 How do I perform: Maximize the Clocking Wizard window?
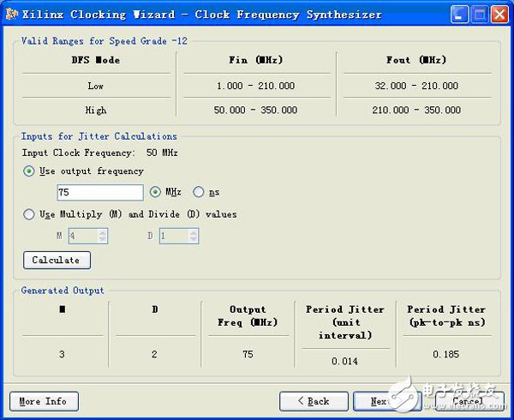click(x=480, y=15)
